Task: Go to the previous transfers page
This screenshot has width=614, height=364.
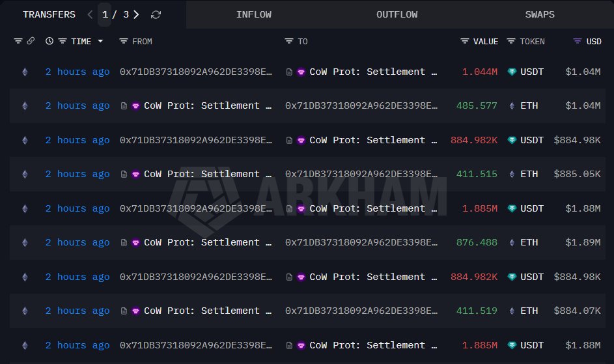Action: (90, 14)
